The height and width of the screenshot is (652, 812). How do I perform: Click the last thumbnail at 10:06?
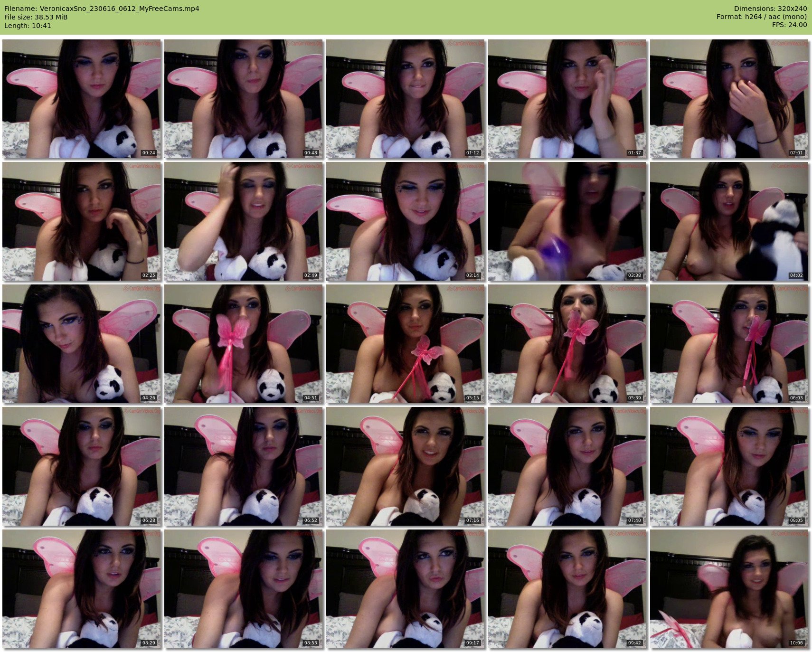(729, 589)
